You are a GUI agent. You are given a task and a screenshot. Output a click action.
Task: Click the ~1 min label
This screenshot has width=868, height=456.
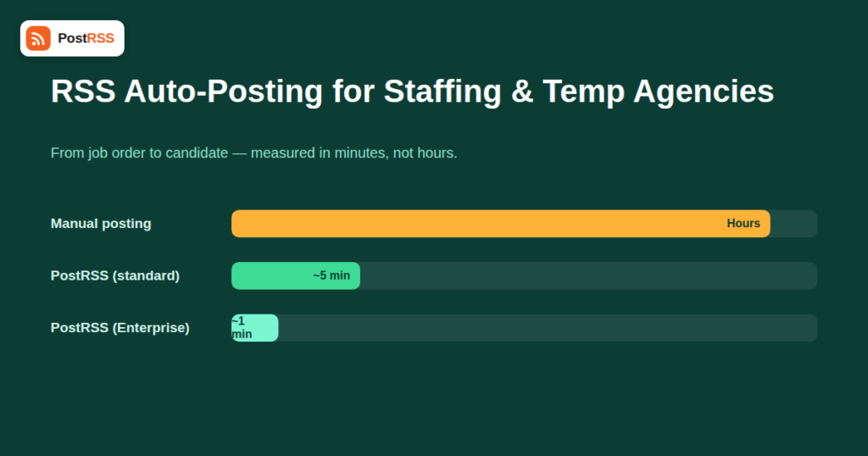(x=242, y=328)
